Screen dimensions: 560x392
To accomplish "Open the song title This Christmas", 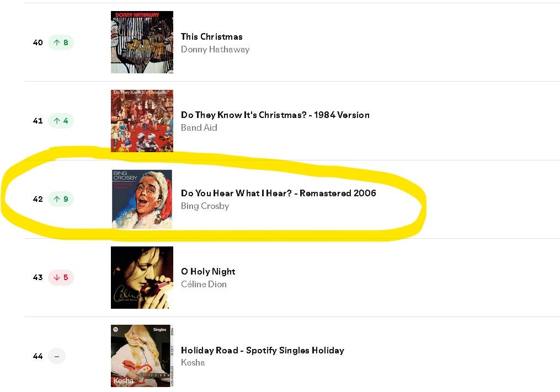I will pyautogui.click(x=212, y=36).
